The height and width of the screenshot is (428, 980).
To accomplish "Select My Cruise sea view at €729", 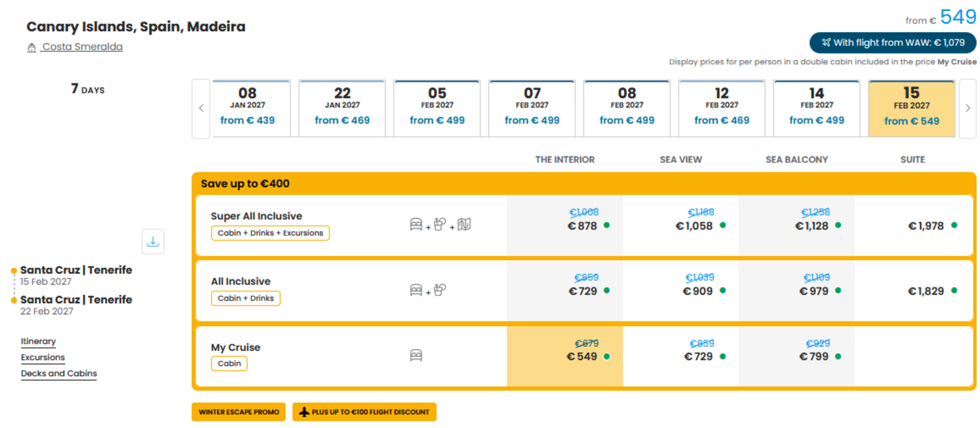I will click(x=681, y=356).
